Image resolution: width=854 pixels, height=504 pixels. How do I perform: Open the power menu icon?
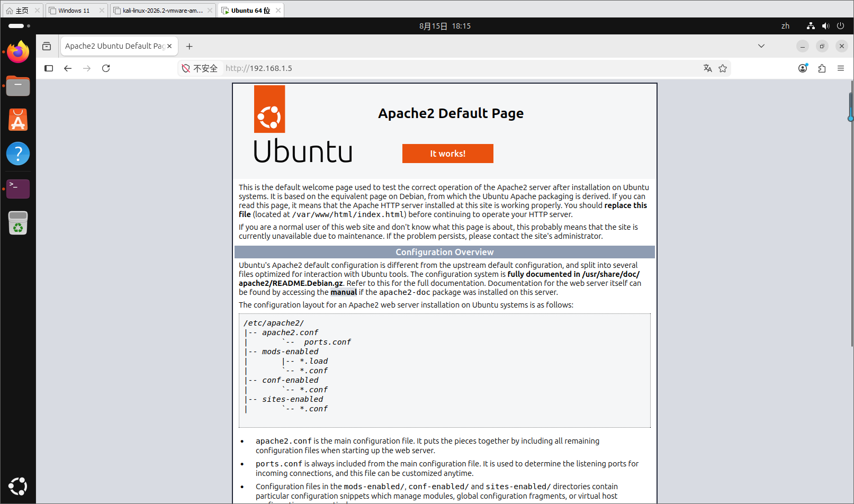tap(840, 26)
